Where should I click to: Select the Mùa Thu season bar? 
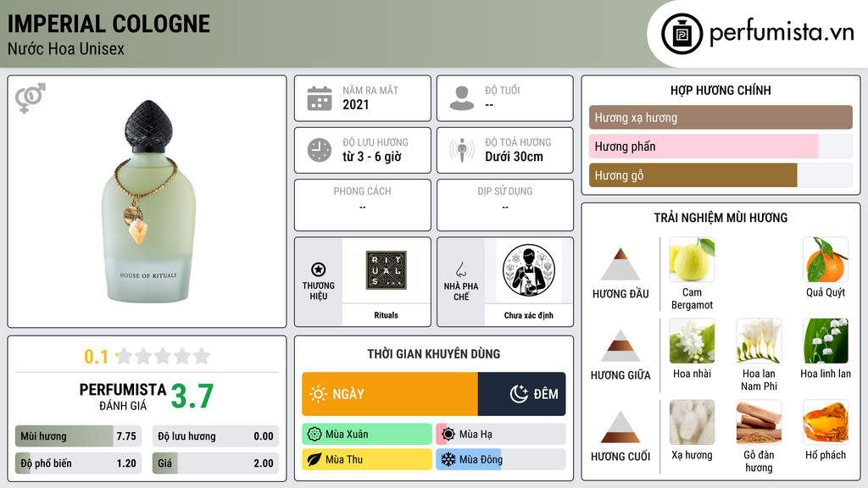click(x=367, y=459)
